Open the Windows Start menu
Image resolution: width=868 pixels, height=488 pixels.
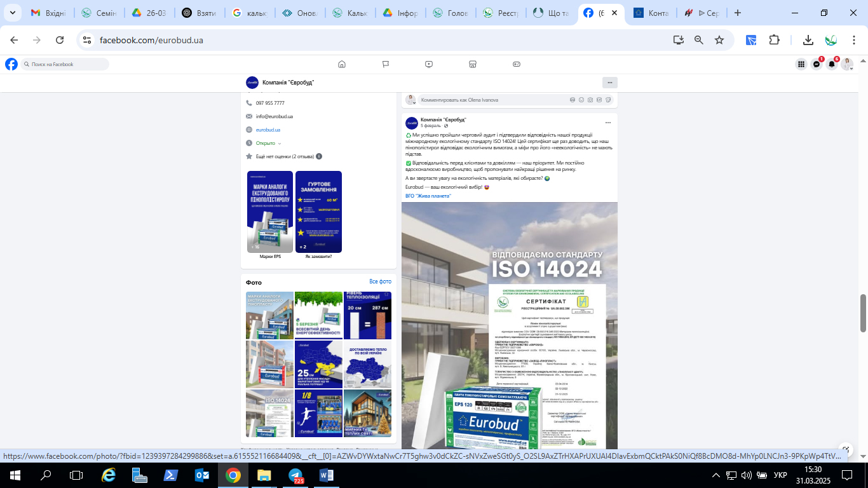(x=15, y=475)
